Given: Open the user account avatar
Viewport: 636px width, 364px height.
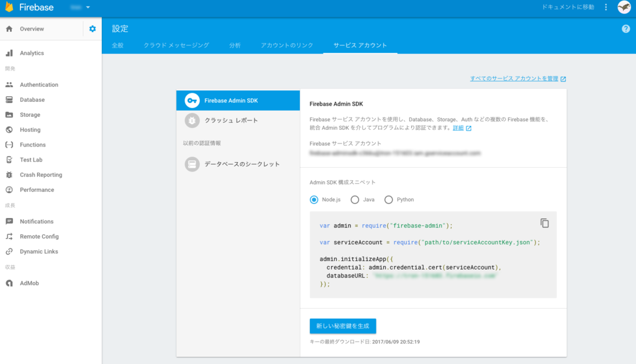Looking at the screenshot, I should coord(624,7).
